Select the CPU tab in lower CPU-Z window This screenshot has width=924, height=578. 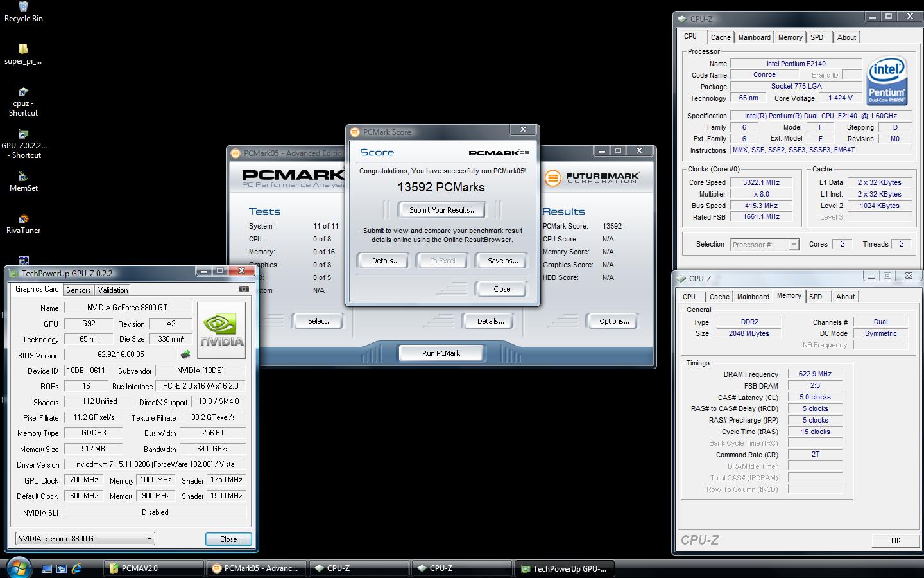click(689, 297)
